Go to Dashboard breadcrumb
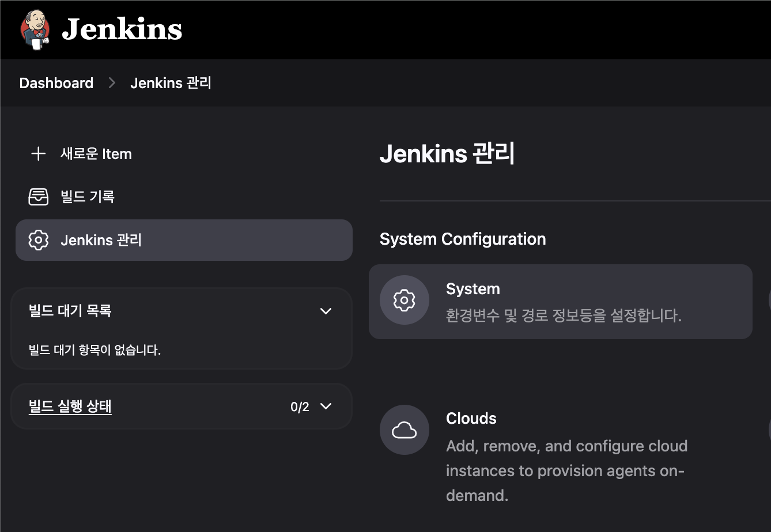This screenshot has width=771, height=532. click(56, 83)
